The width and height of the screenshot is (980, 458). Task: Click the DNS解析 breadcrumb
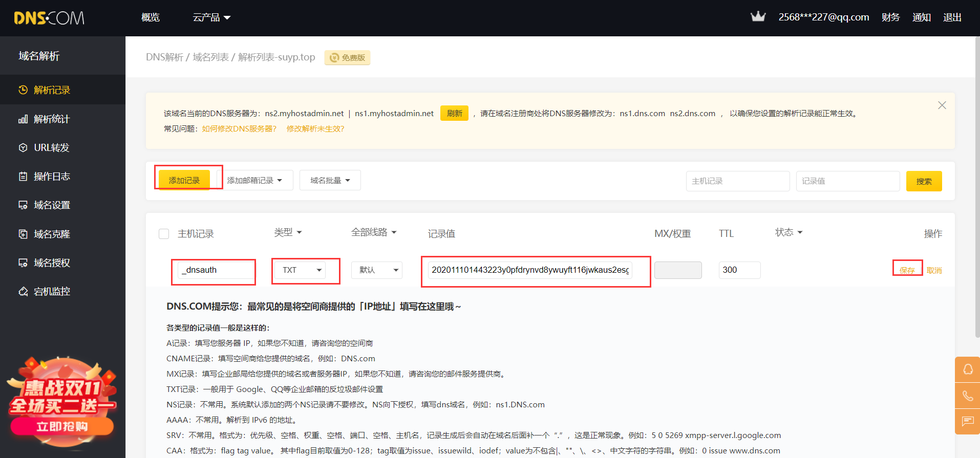[x=164, y=57]
